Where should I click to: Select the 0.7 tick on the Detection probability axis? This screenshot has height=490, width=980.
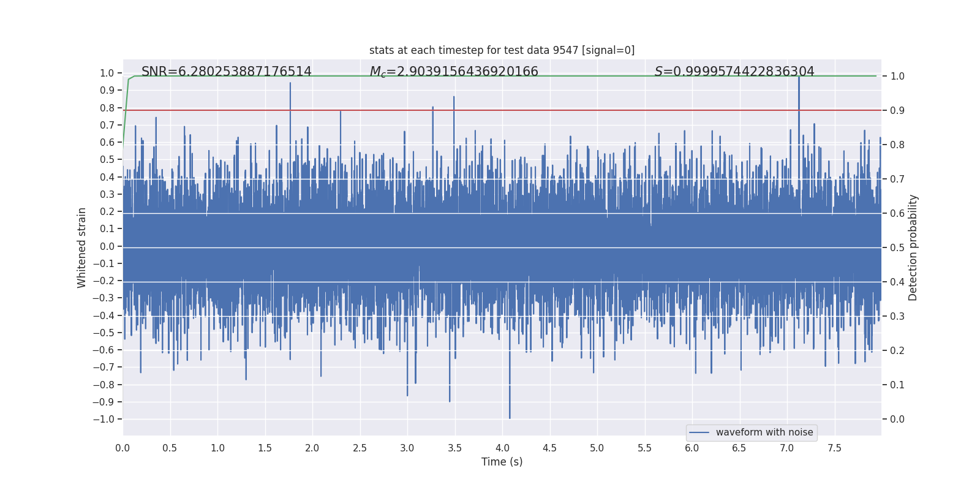[897, 179]
